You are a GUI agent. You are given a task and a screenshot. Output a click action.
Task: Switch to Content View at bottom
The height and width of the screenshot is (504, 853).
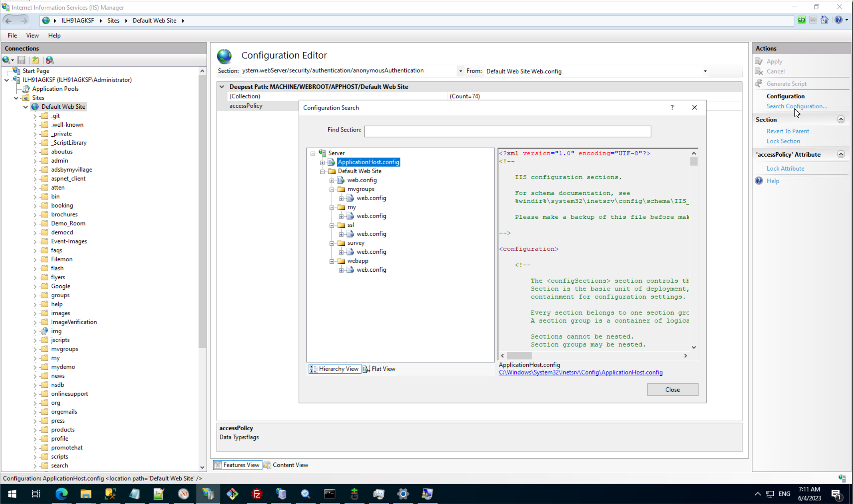tap(286, 465)
